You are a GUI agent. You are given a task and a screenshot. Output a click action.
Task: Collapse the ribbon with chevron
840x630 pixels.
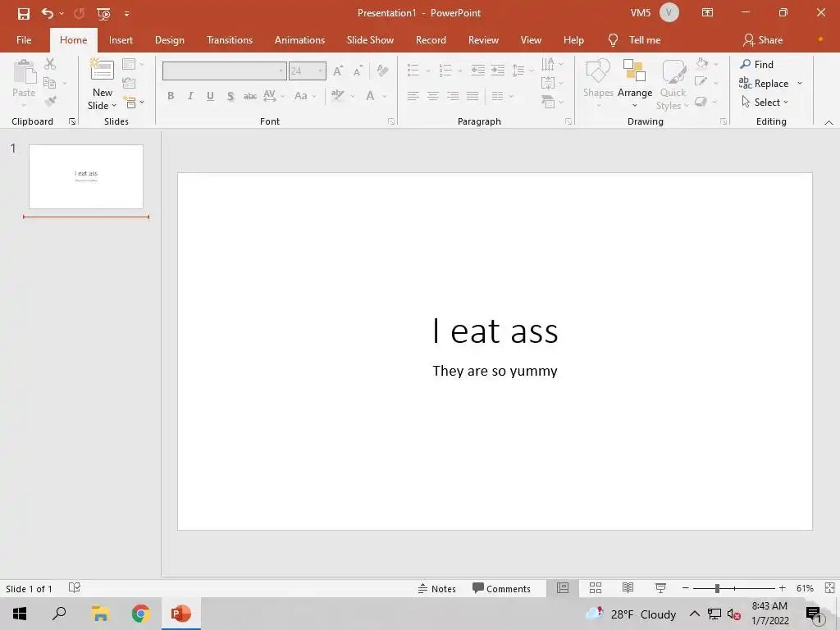click(x=829, y=122)
